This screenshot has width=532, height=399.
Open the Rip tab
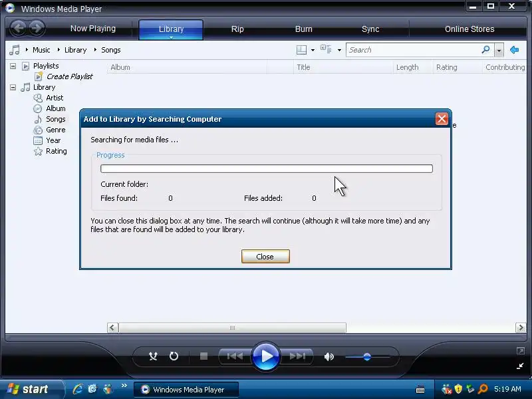237,29
